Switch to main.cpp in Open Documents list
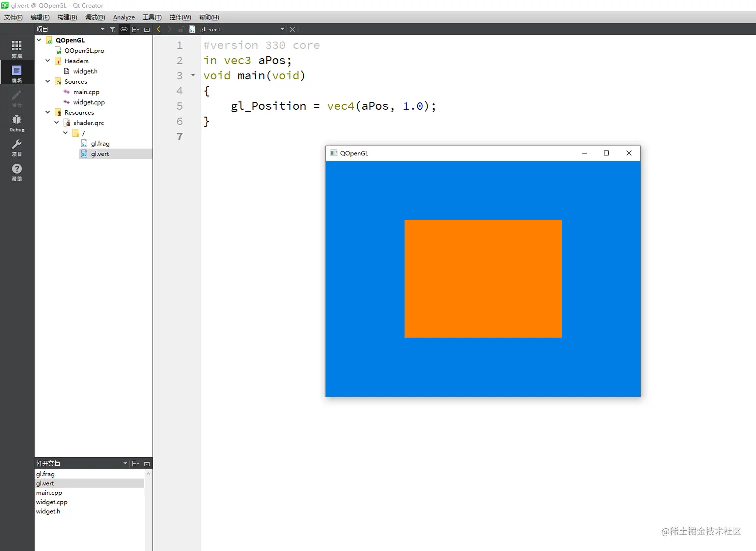This screenshot has height=551, width=756. click(x=49, y=493)
